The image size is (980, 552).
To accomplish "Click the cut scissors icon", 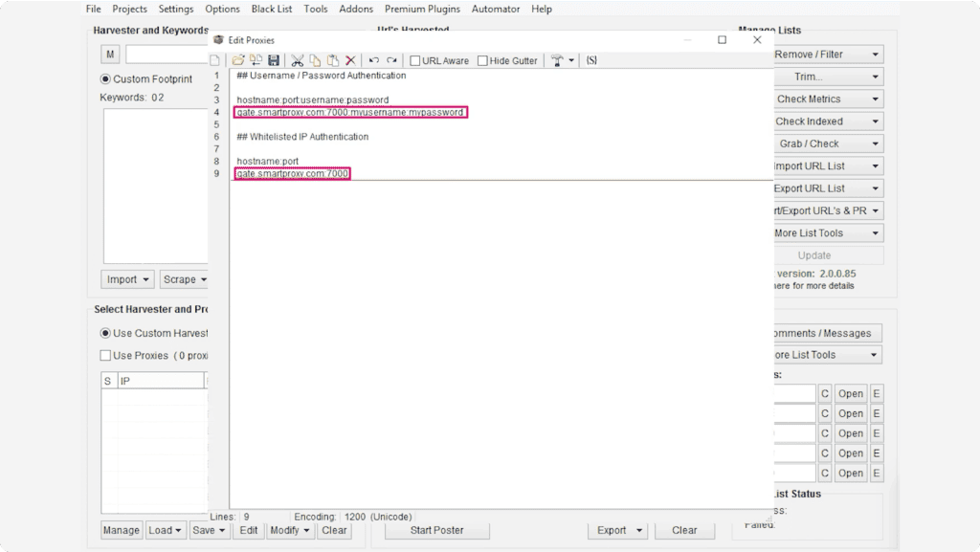I will coord(298,60).
